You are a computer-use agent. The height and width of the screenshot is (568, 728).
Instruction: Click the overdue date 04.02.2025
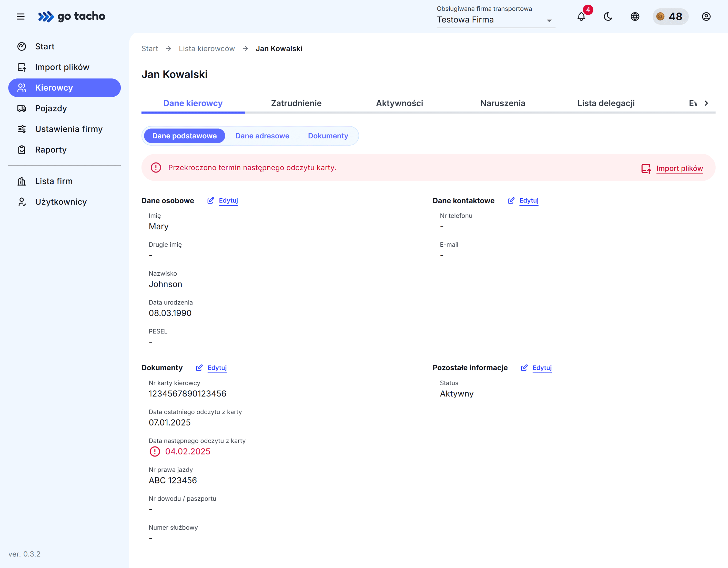[188, 451]
